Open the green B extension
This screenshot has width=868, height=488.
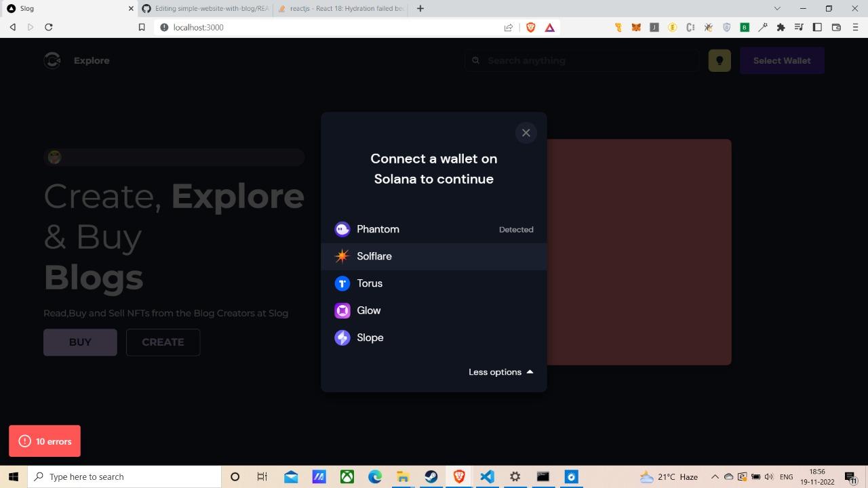click(745, 27)
